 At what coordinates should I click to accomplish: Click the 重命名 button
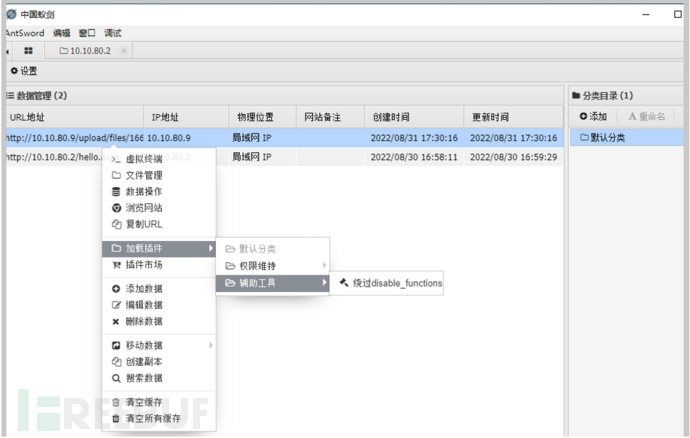(x=647, y=116)
